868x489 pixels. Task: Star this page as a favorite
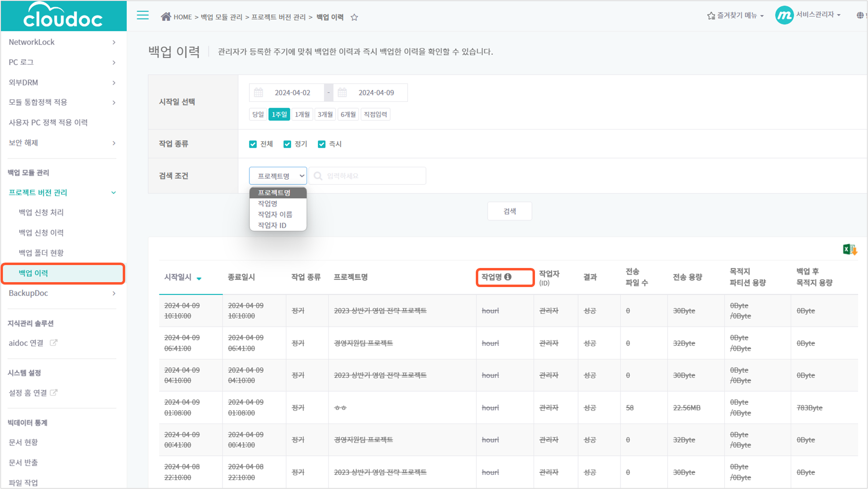[x=355, y=17]
